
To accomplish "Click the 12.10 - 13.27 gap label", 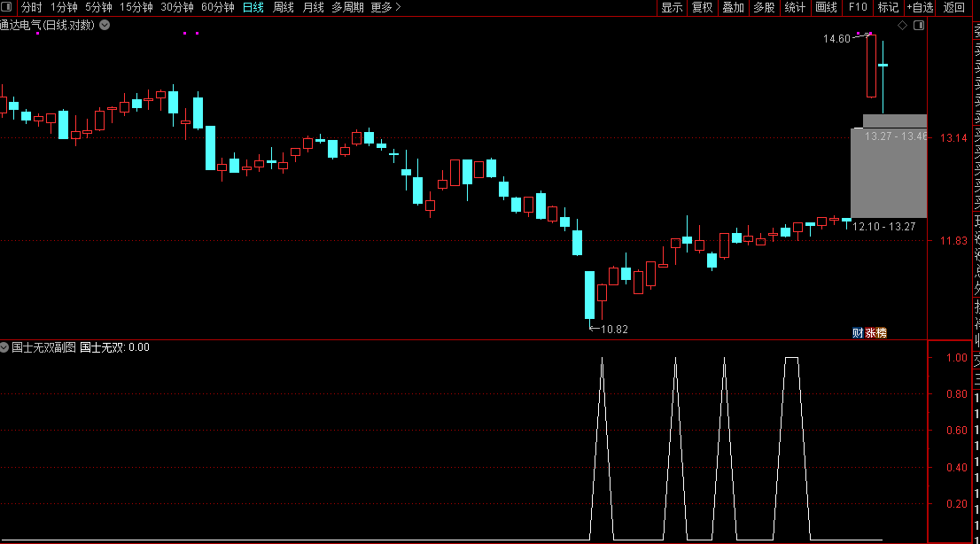I will pos(883,226).
